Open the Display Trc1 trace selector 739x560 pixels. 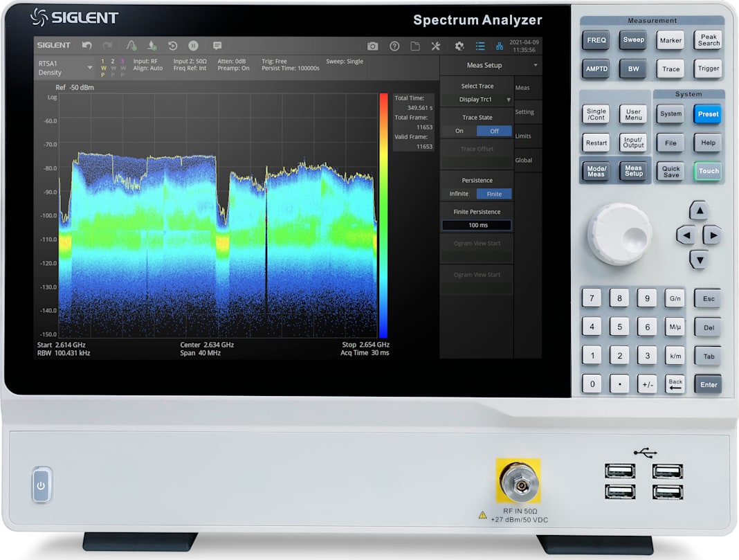pyautogui.click(x=476, y=100)
